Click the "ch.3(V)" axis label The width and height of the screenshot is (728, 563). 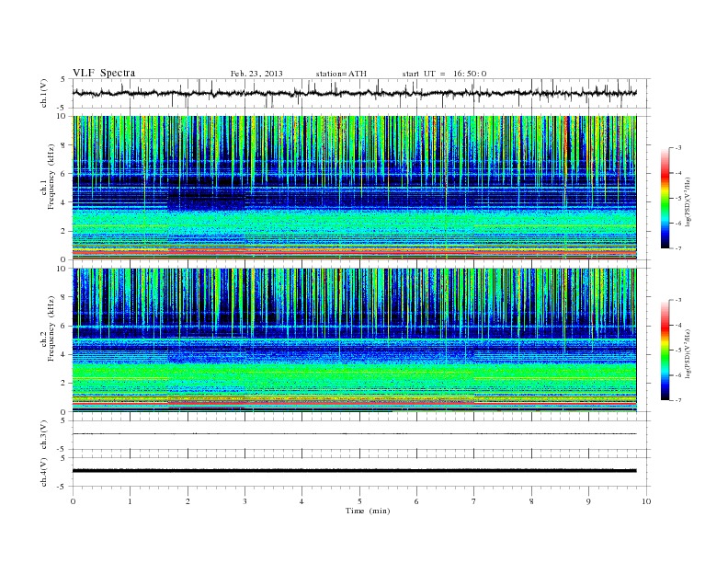coord(44,435)
